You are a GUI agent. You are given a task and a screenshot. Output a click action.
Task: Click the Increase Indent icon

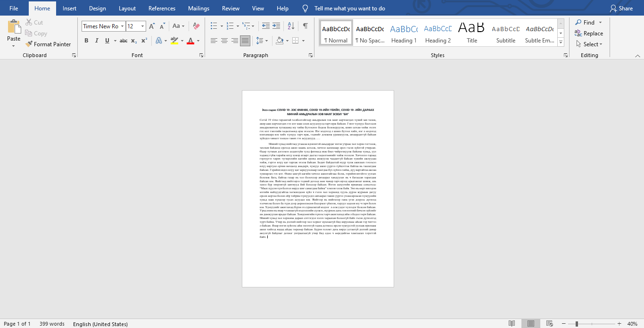(x=276, y=26)
